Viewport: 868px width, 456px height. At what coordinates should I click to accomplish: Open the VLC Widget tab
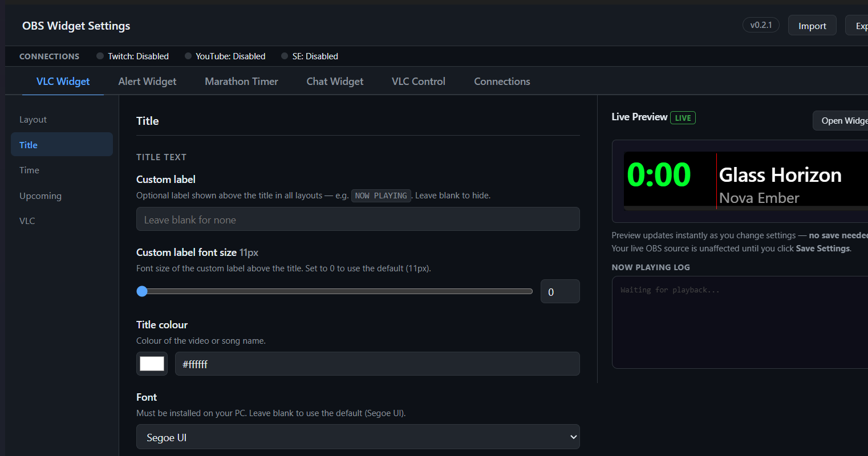(x=63, y=82)
